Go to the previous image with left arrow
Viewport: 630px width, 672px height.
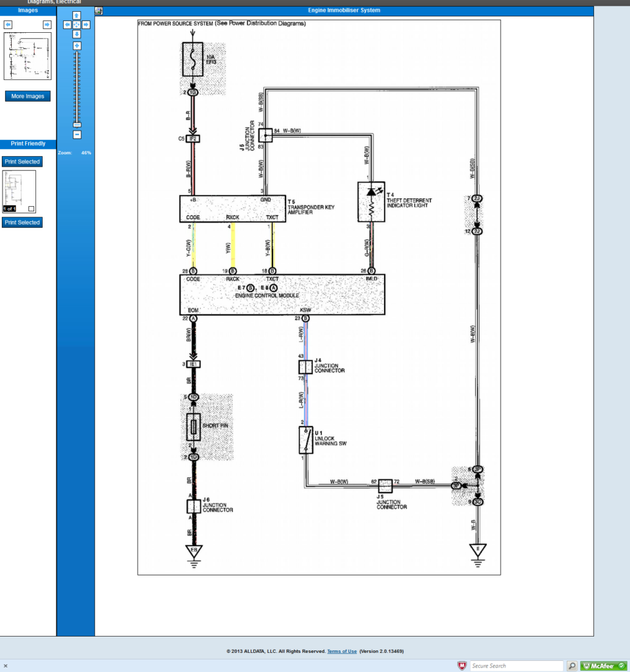coord(8,24)
